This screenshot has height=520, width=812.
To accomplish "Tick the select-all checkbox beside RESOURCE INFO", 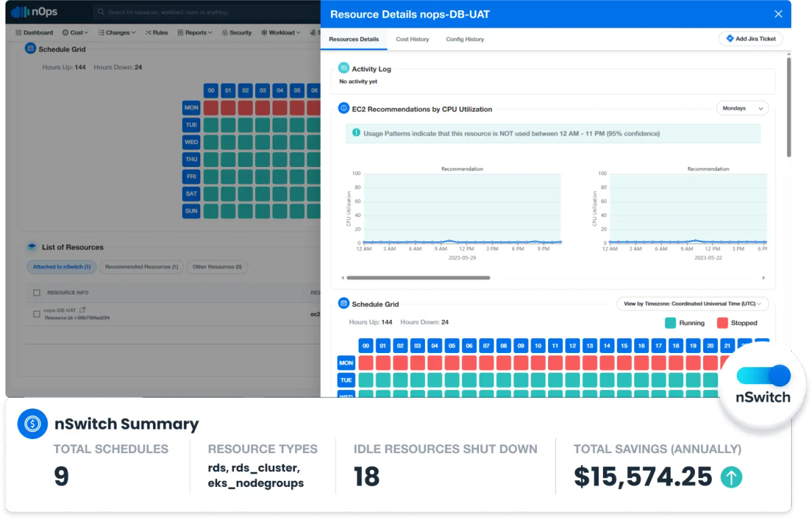I will (37, 293).
